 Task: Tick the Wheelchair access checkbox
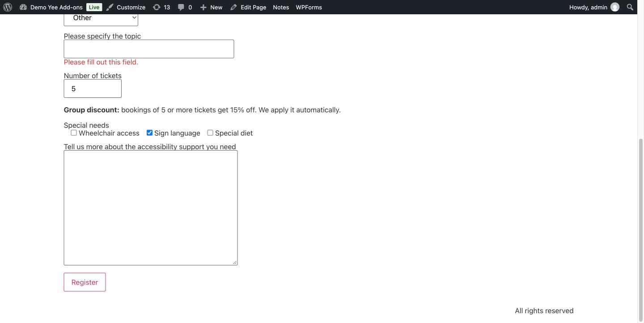pos(74,133)
